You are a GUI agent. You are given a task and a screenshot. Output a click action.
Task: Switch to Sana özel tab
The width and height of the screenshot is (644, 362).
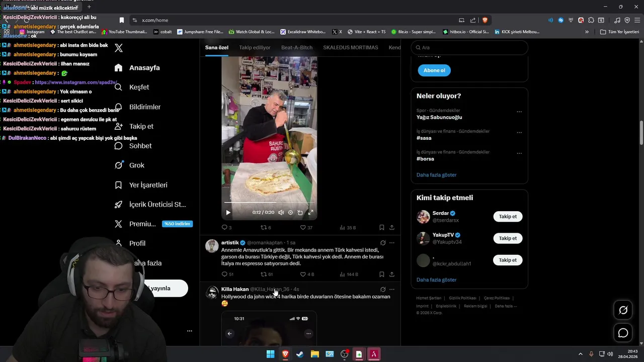pyautogui.click(x=217, y=47)
